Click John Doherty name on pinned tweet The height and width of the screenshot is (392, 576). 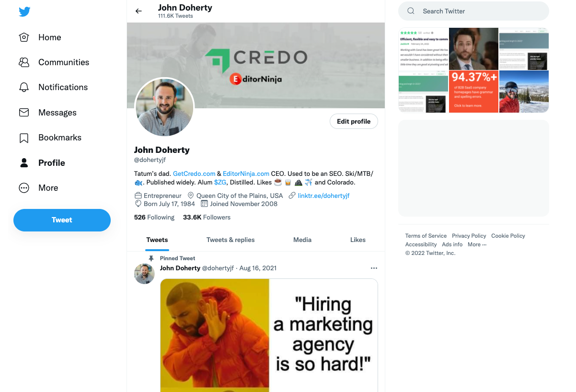point(180,268)
